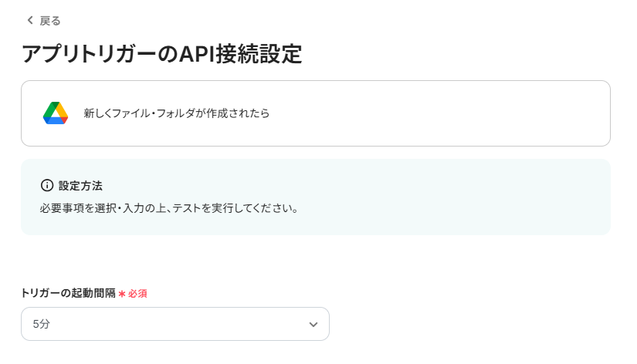Click the 設定方法 heading text
This screenshot has height=364, width=637.
tap(80, 186)
